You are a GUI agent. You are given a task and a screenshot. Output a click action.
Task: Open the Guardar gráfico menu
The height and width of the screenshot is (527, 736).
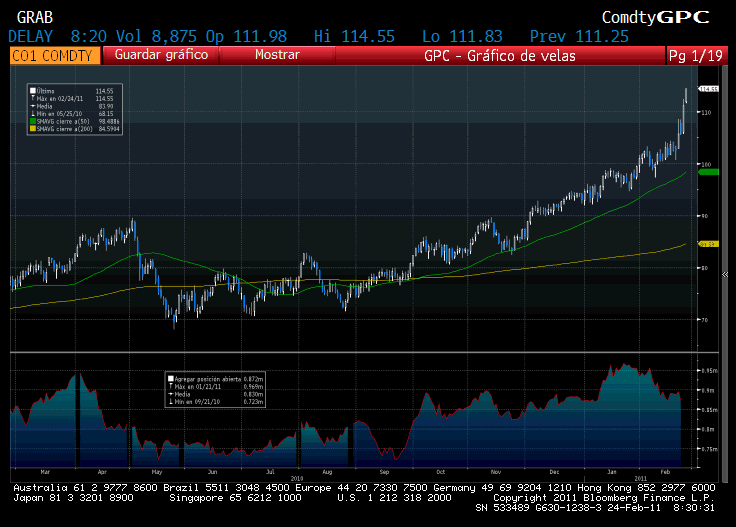[161, 55]
